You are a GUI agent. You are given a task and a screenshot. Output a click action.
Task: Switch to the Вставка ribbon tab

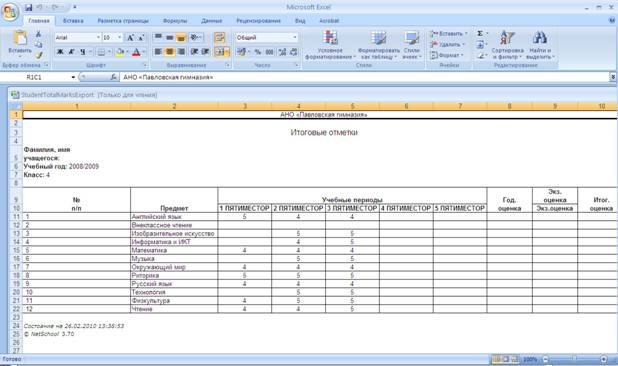pos(73,20)
